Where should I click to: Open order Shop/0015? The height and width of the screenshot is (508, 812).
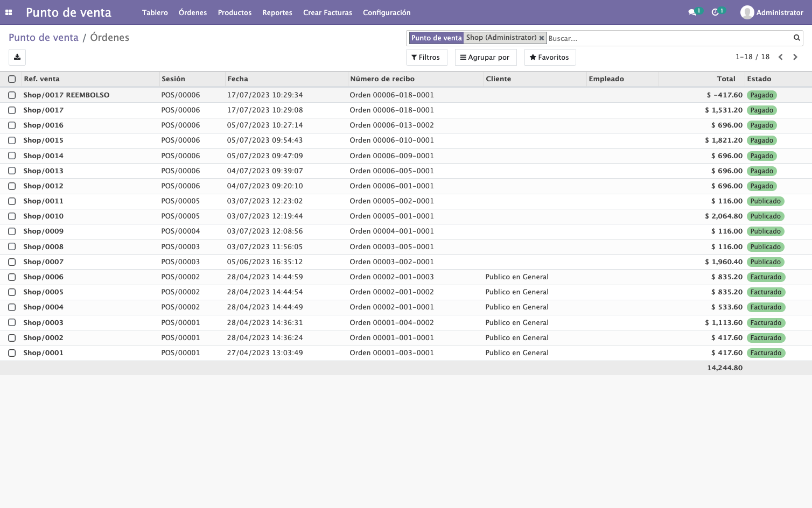click(x=44, y=140)
